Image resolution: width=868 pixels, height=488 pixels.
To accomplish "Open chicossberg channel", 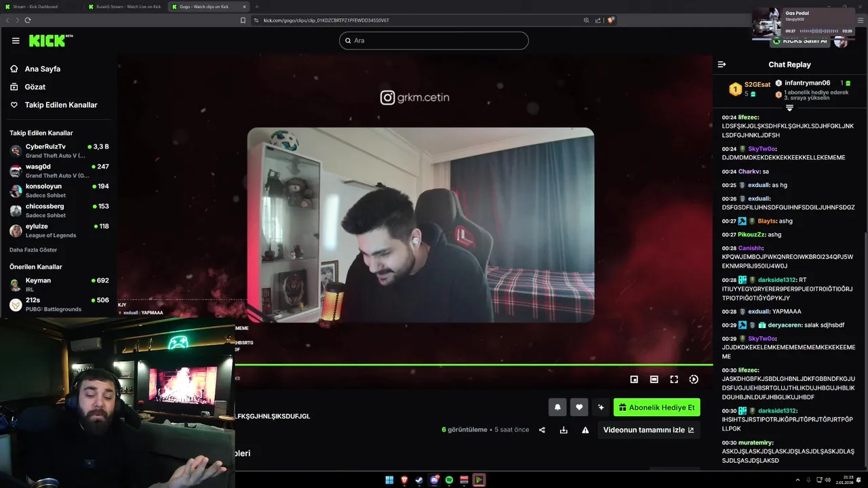I will 59,210.
